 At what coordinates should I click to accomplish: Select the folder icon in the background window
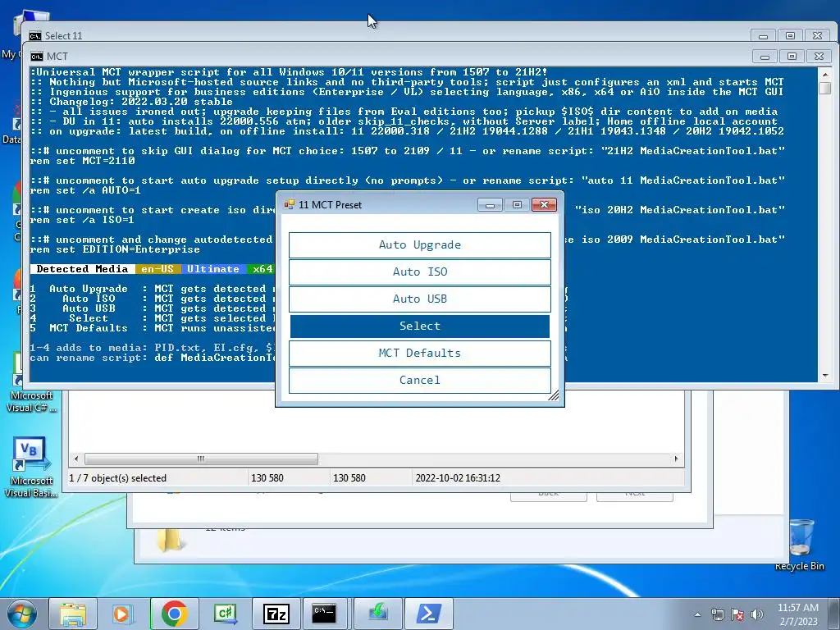coord(170,540)
